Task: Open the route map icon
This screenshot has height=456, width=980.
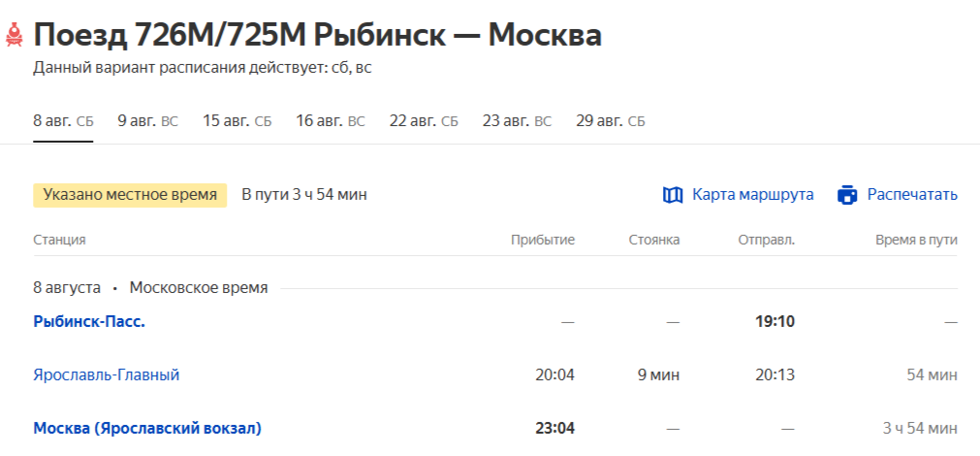Action: tap(673, 195)
